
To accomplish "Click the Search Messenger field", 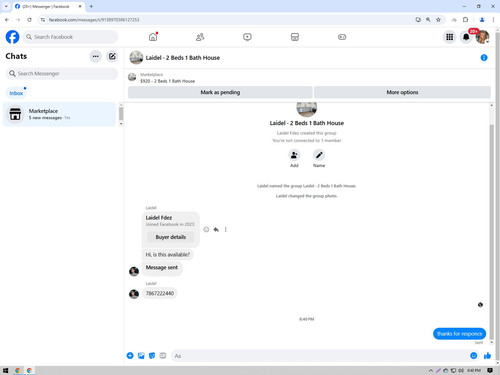I will (x=62, y=73).
